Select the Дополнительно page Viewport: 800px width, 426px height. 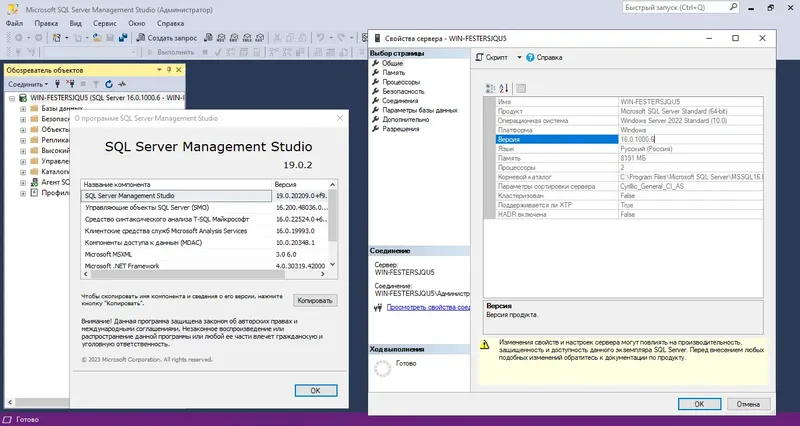tap(406, 119)
